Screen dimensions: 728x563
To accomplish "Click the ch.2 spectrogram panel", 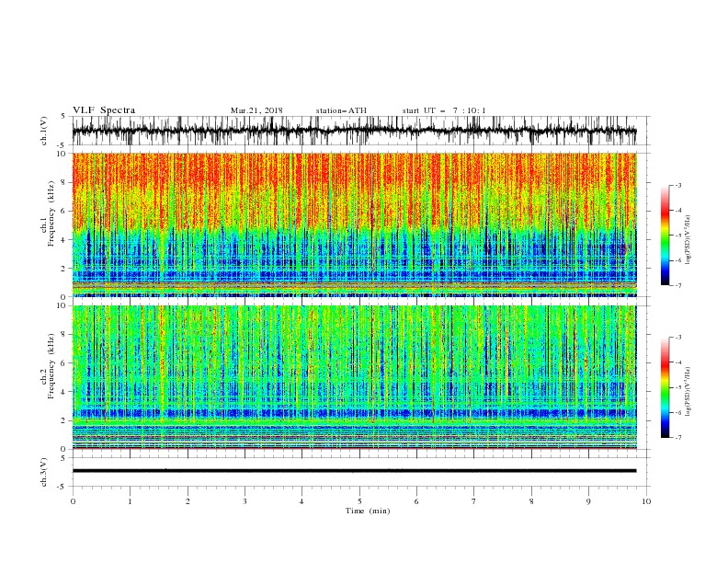I will click(354, 377).
